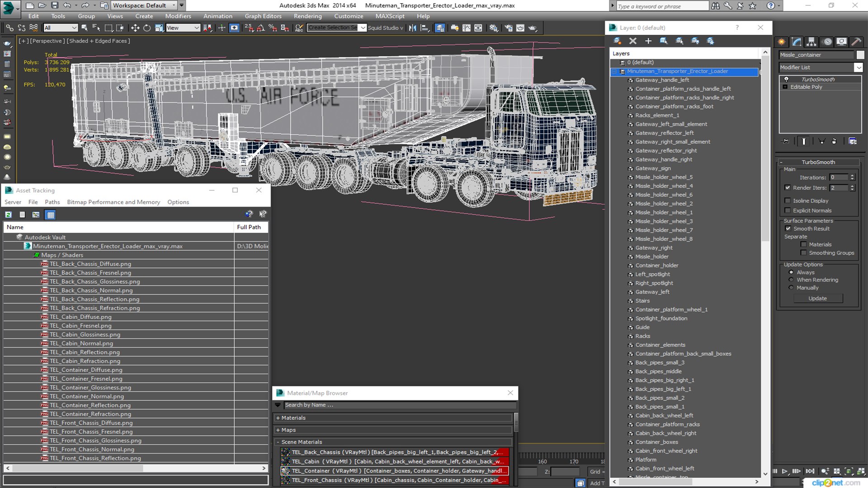Screen dimensions: 868x488
Task: Select Always update radio button
Action: tap(791, 272)
